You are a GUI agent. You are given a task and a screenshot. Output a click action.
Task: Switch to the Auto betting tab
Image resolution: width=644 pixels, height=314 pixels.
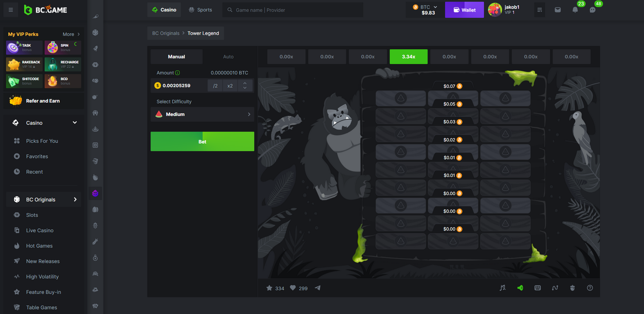[228, 56]
